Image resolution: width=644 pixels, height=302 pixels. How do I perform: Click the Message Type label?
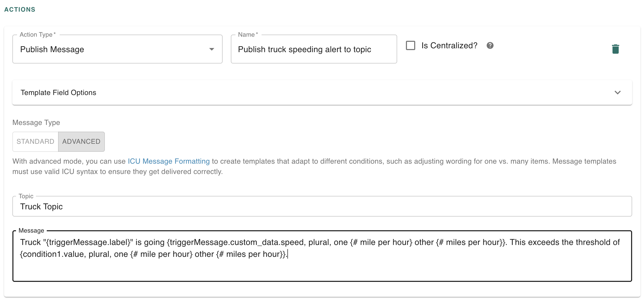pos(36,123)
